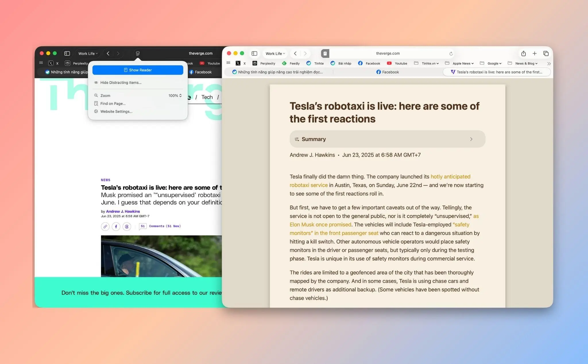Go forward in the right Safari window
Image resolution: width=588 pixels, height=364 pixels.
click(x=305, y=53)
